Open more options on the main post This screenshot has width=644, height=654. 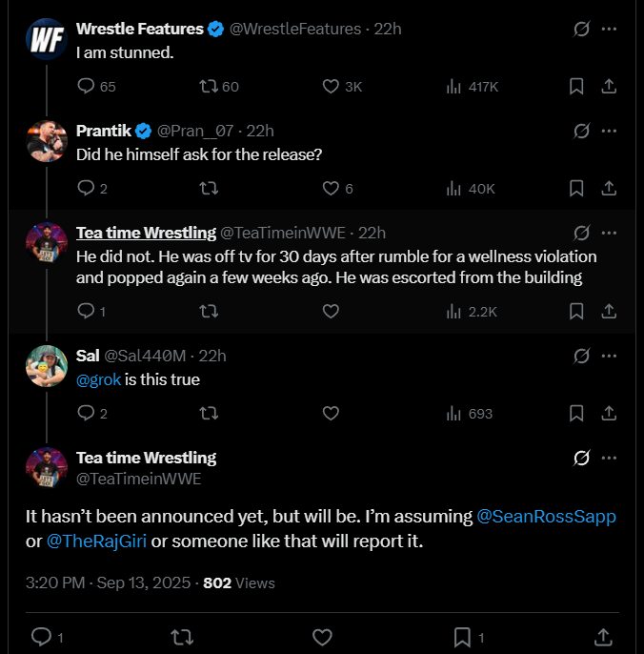coord(609,459)
